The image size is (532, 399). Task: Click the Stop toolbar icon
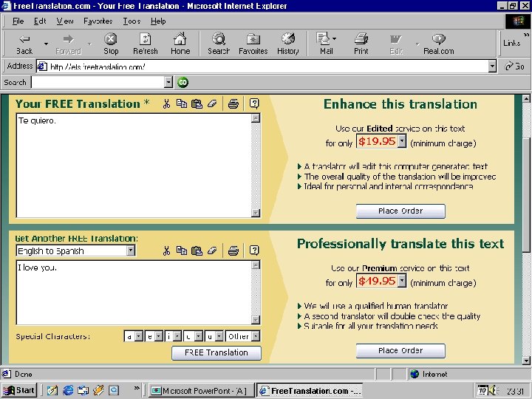click(x=111, y=44)
